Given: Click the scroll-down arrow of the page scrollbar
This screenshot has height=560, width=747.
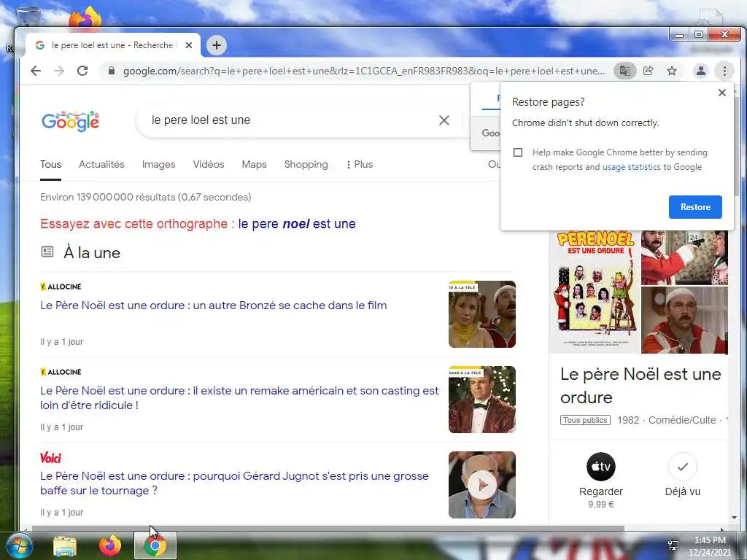Looking at the screenshot, I should coord(734,518).
